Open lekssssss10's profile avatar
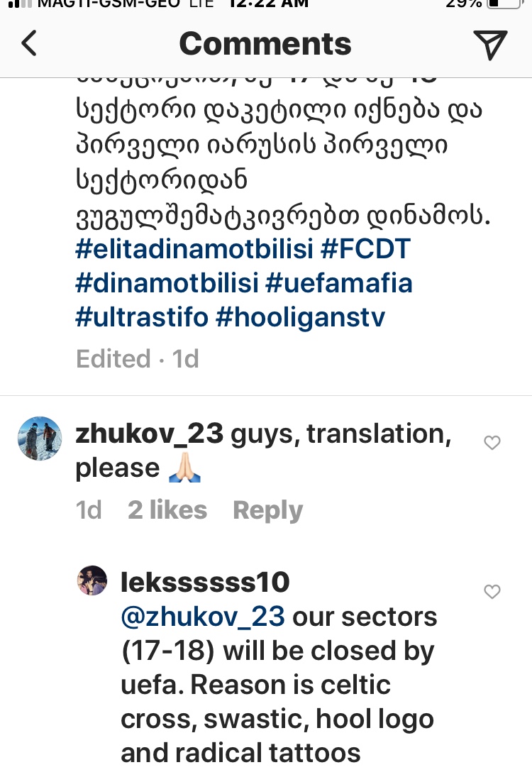The image size is (532, 777). click(92, 581)
